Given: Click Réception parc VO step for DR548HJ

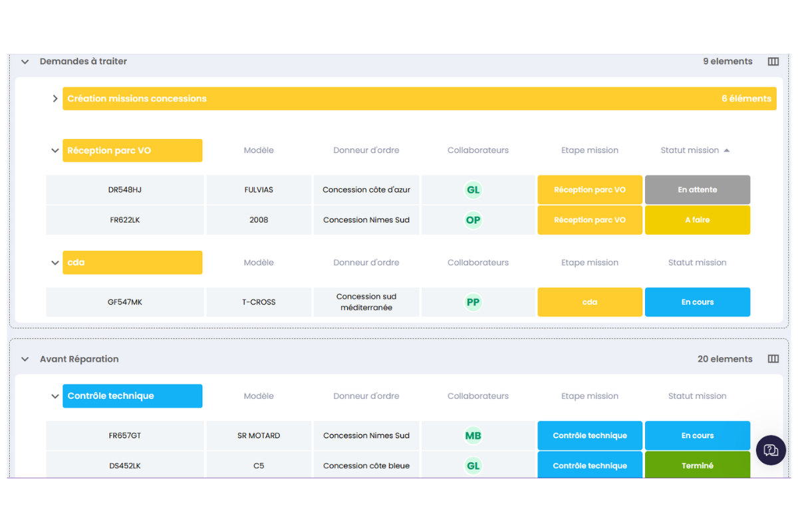Looking at the screenshot, I should pyautogui.click(x=590, y=190).
